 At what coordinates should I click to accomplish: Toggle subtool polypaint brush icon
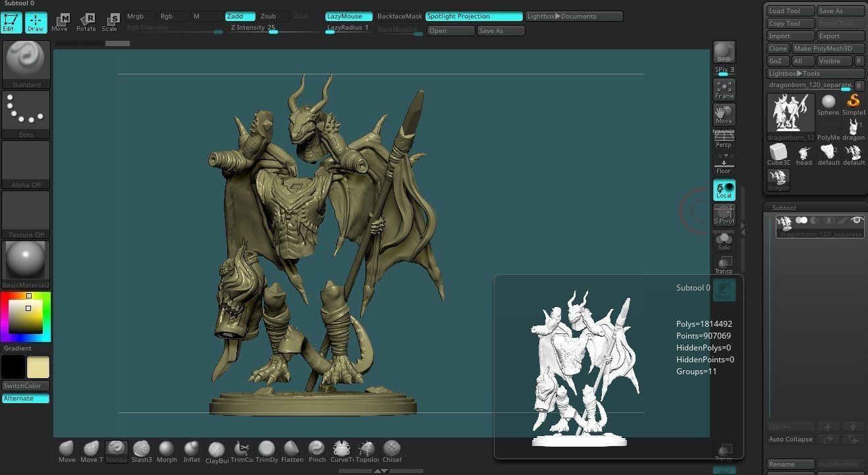click(x=842, y=220)
